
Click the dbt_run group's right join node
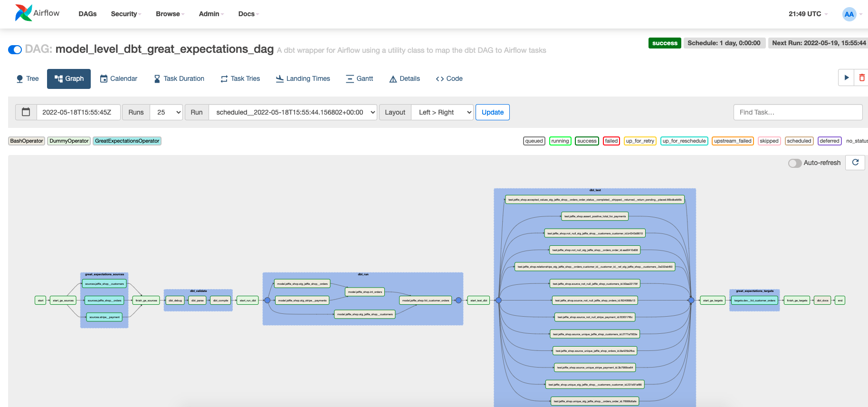click(x=458, y=300)
